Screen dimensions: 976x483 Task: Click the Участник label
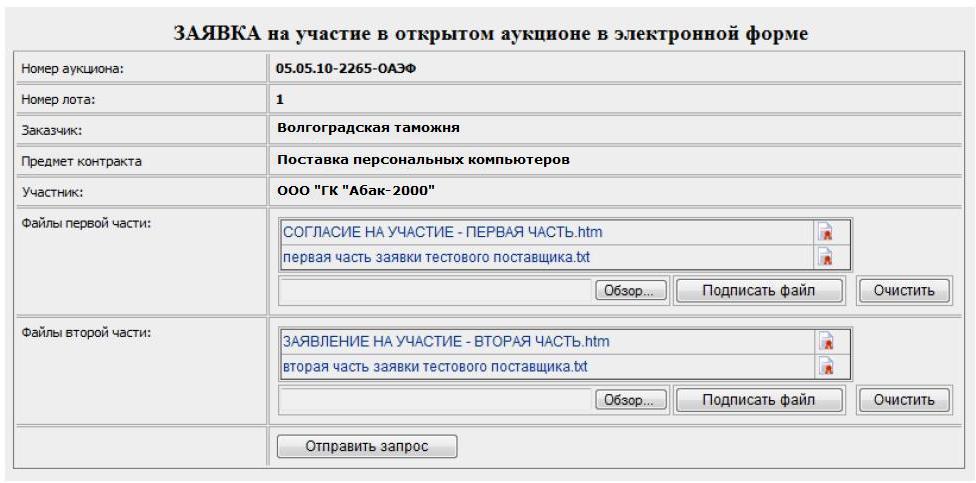coord(52,192)
